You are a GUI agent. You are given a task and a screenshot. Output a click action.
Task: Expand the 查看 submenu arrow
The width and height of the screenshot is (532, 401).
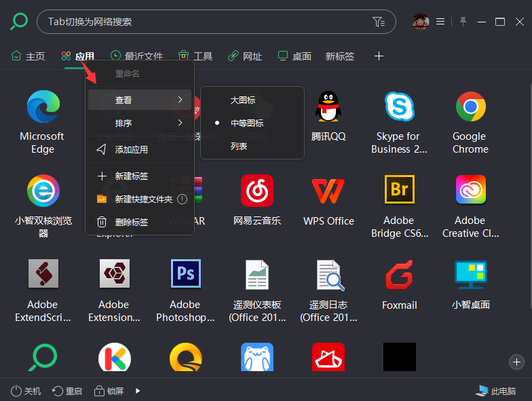click(180, 100)
